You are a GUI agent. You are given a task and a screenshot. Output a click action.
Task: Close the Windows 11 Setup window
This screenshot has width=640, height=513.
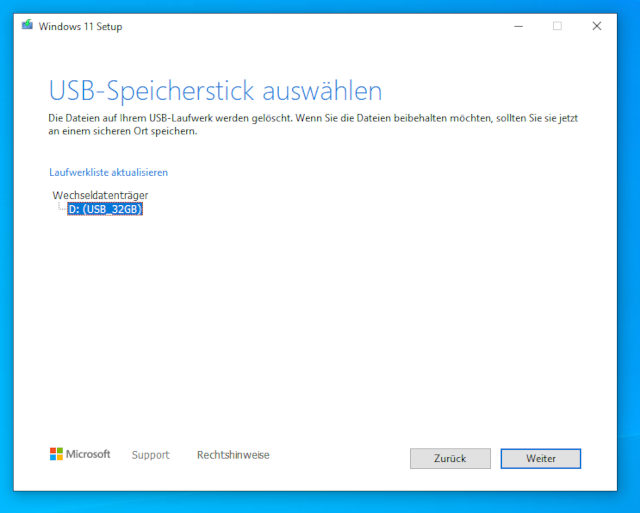[x=597, y=26]
